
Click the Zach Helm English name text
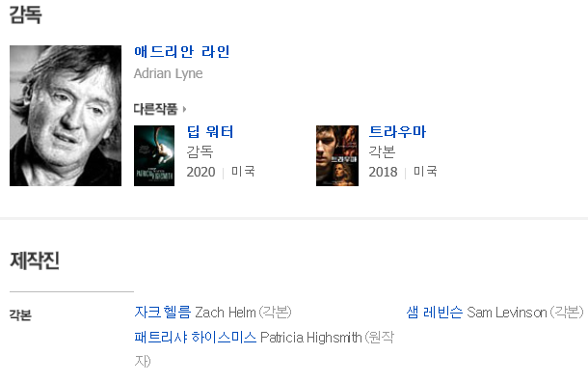tap(226, 313)
